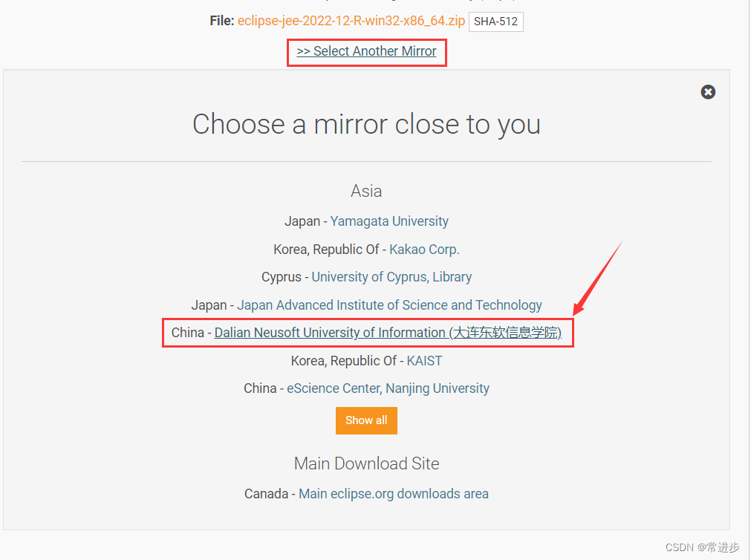Choose the Yamagata University mirror
The image size is (751, 560).
pos(389,221)
